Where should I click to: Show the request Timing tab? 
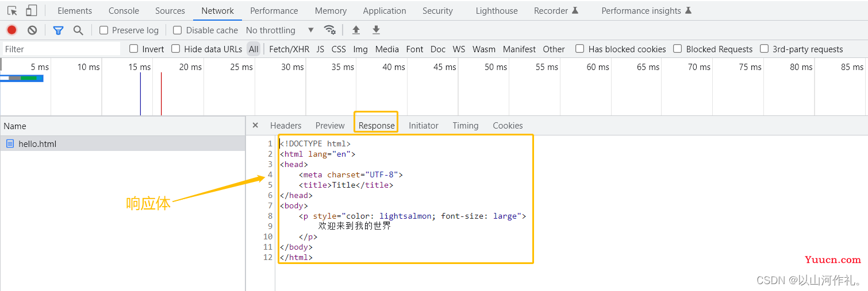coord(466,125)
